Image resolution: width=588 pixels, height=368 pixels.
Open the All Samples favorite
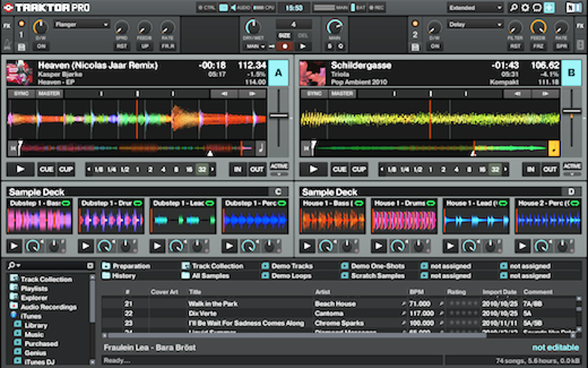pyautogui.click(x=206, y=276)
